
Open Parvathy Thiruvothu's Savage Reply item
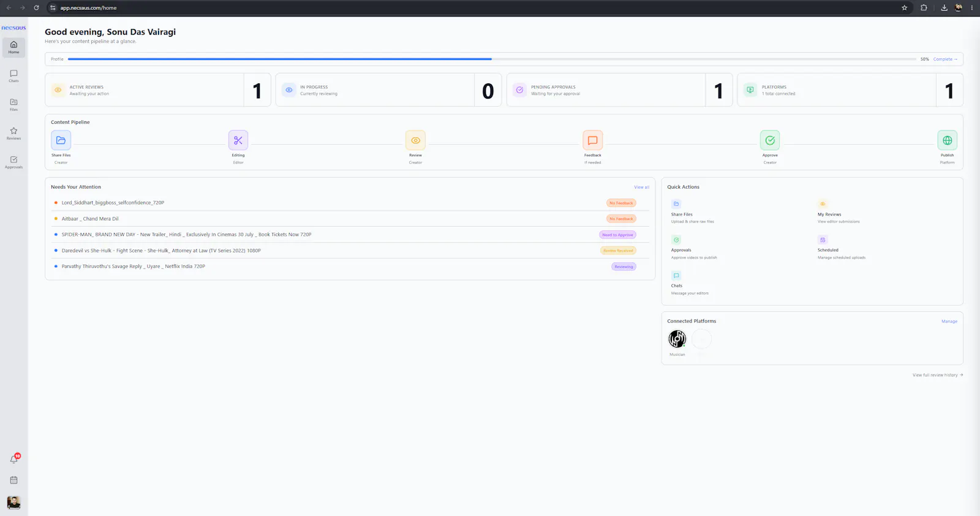point(350,267)
